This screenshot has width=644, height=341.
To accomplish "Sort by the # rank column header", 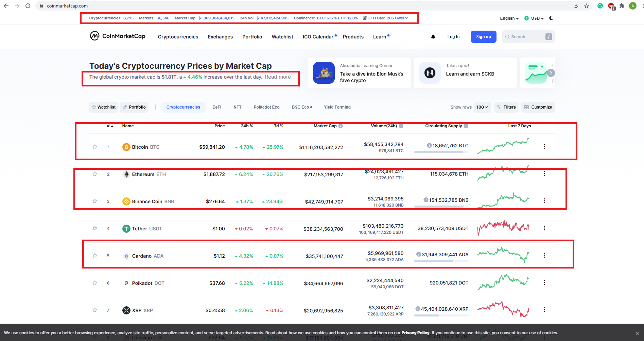I will click(110, 126).
